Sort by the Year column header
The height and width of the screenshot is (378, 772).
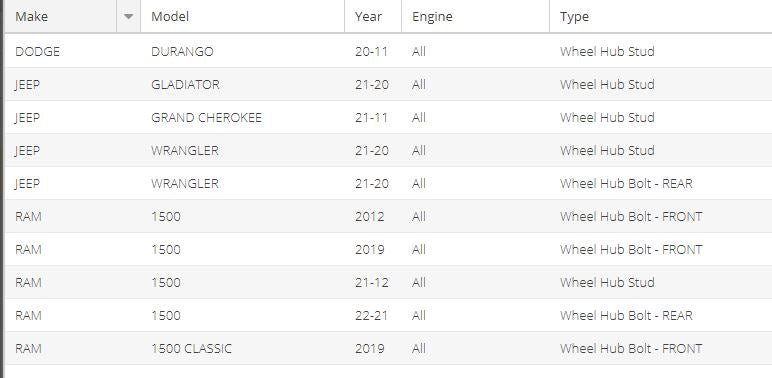(373, 16)
